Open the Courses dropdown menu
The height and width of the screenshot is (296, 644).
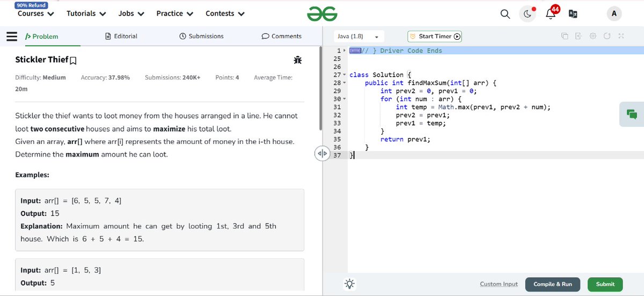click(x=35, y=13)
